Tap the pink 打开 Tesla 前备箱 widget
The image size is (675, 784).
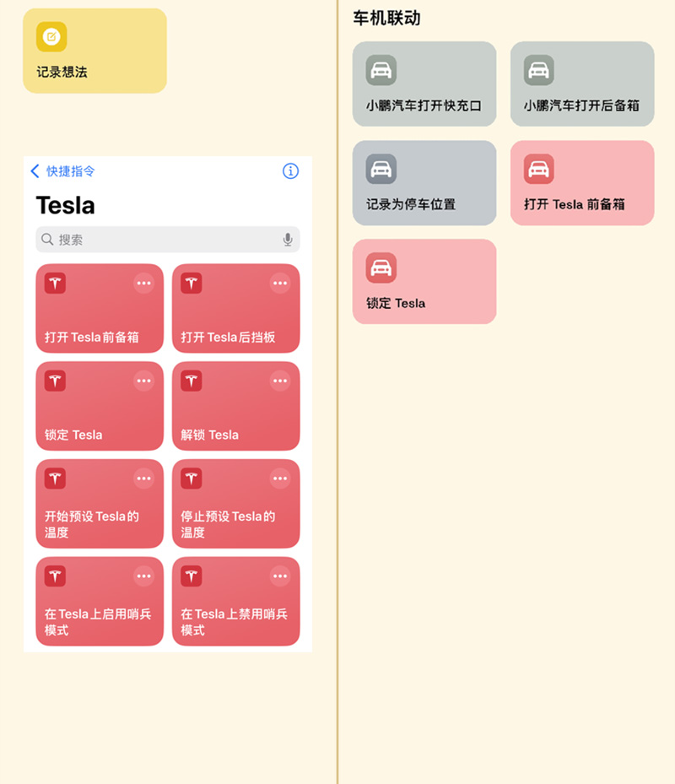(582, 182)
